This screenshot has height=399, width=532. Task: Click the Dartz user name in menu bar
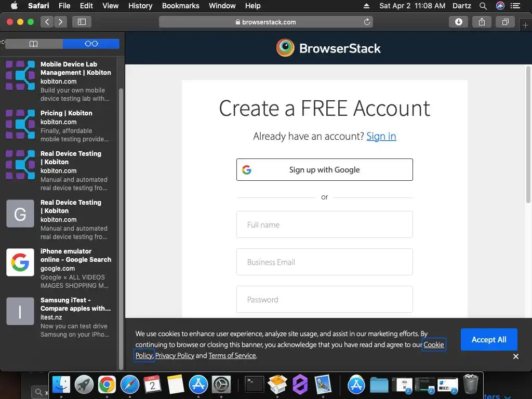(462, 6)
